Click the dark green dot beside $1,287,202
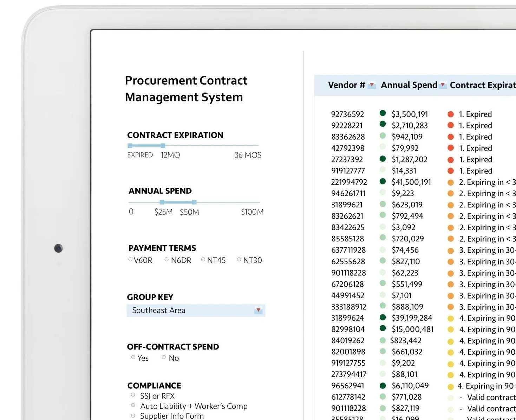This screenshot has height=420, width=516. pos(383,159)
